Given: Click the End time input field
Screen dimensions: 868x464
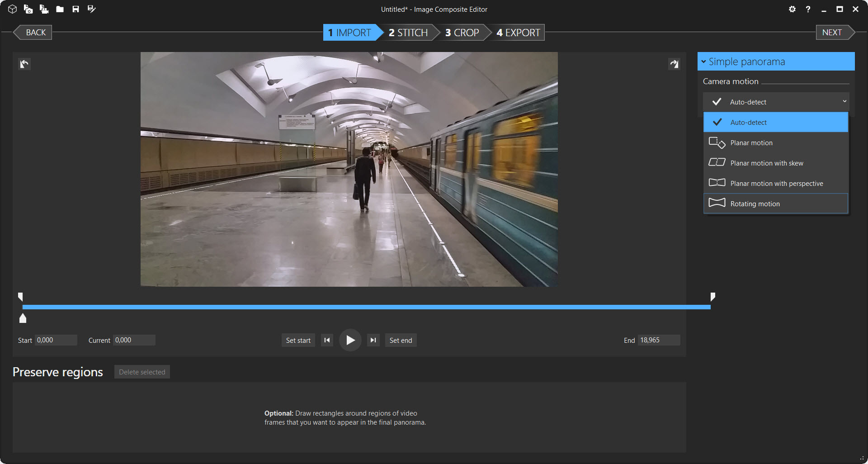Looking at the screenshot, I should pyautogui.click(x=658, y=340).
